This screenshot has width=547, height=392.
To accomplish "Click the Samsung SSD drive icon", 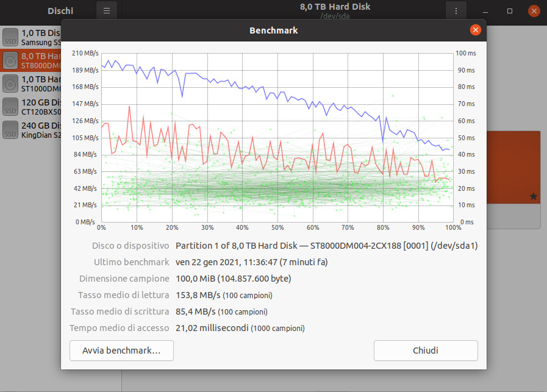I will click(x=10, y=37).
